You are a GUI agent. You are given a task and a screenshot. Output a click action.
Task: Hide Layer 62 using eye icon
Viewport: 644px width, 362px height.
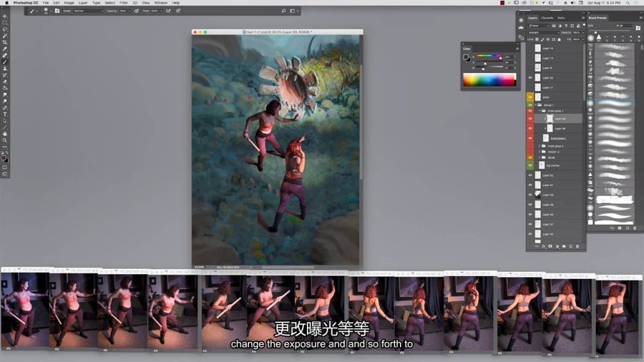click(530, 175)
